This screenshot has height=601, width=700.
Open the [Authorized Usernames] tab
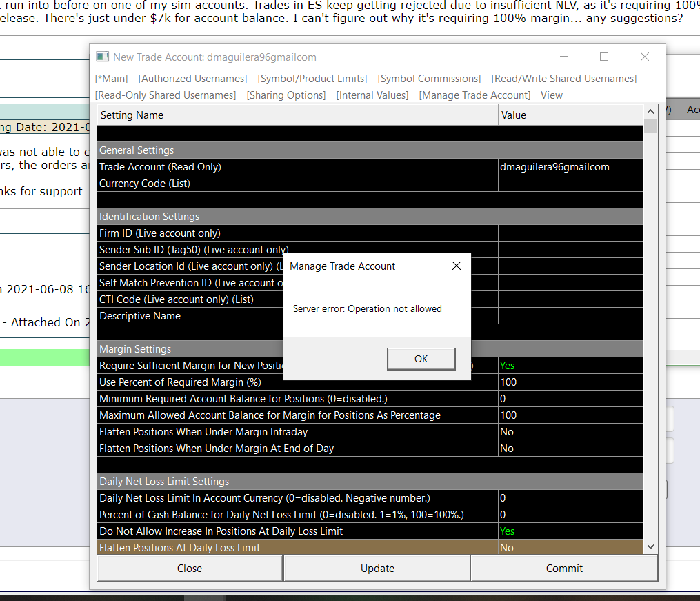[x=192, y=79]
